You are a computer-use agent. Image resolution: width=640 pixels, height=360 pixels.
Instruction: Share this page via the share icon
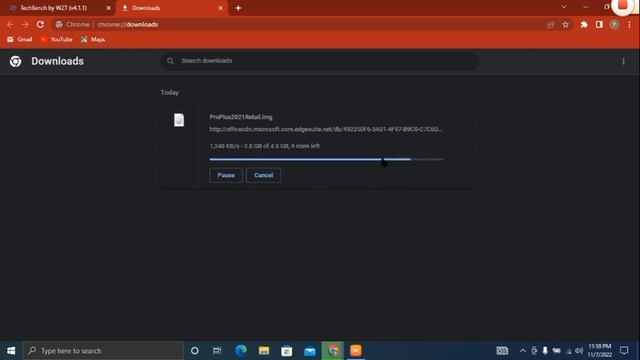coord(550,25)
